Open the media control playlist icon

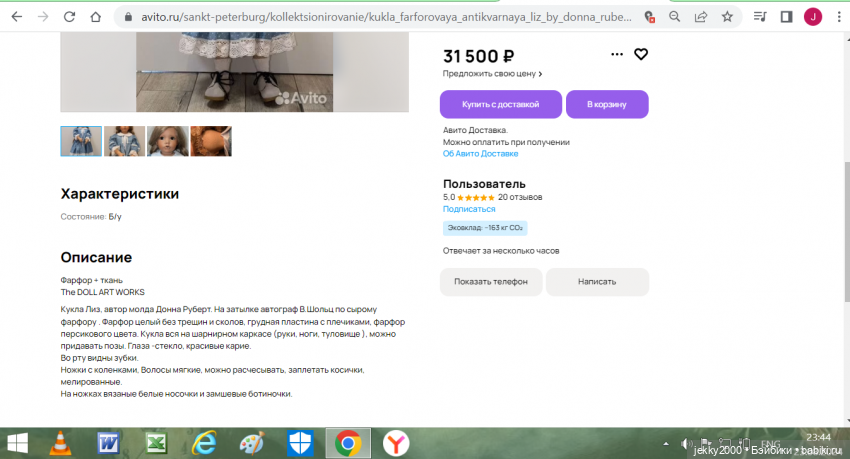click(760, 17)
